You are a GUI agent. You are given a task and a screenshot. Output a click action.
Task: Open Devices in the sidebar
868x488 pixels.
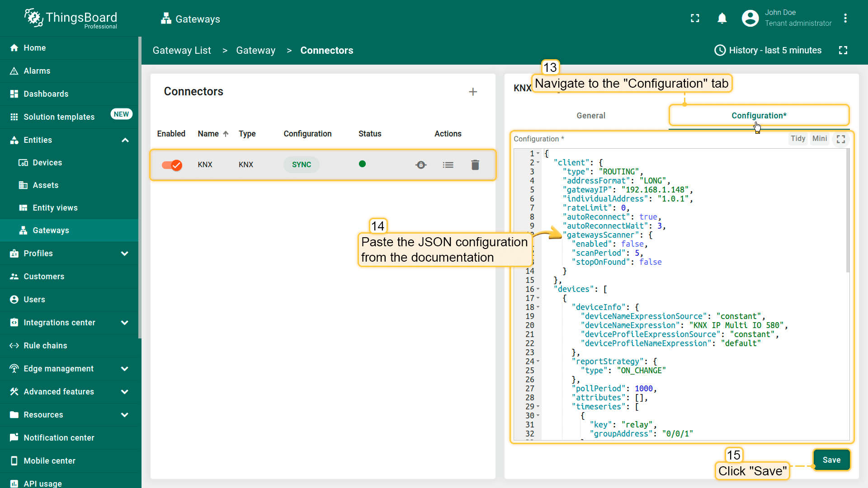pyautogui.click(x=47, y=163)
